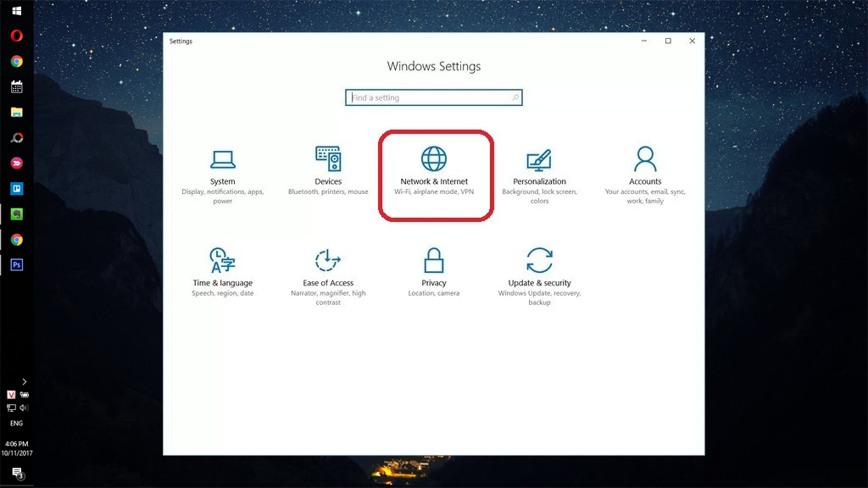868x488 pixels.
Task: Open the Accounts settings tile
Action: tap(645, 175)
